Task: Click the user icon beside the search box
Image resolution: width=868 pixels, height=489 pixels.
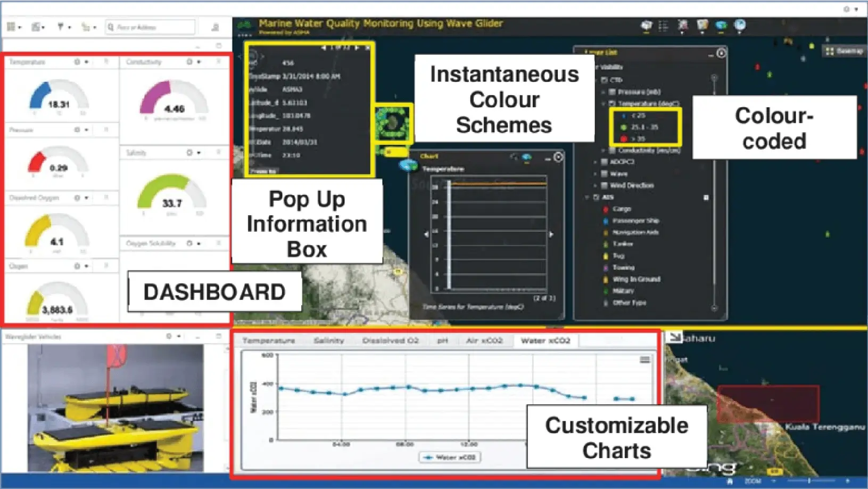Action: 216,27
